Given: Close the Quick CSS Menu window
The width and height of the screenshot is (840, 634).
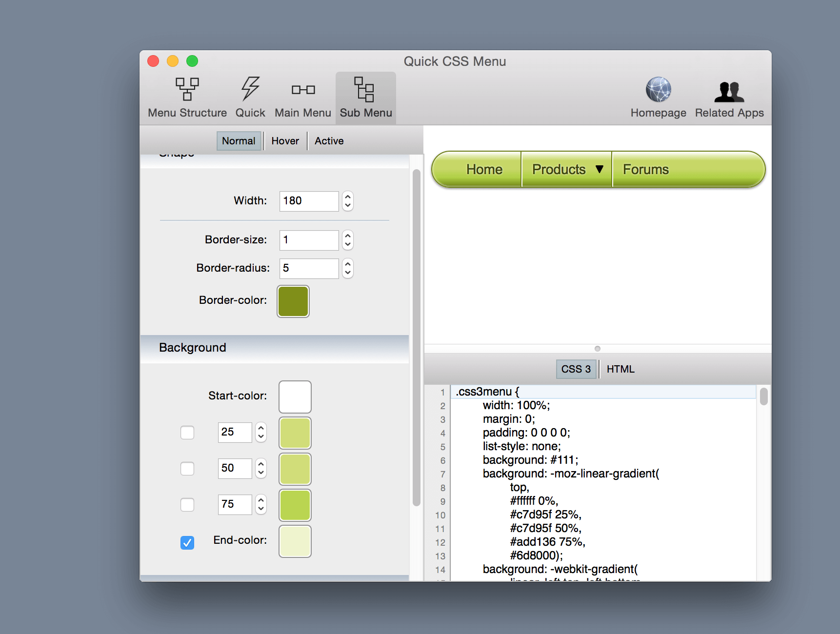Looking at the screenshot, I should (153, 61).
